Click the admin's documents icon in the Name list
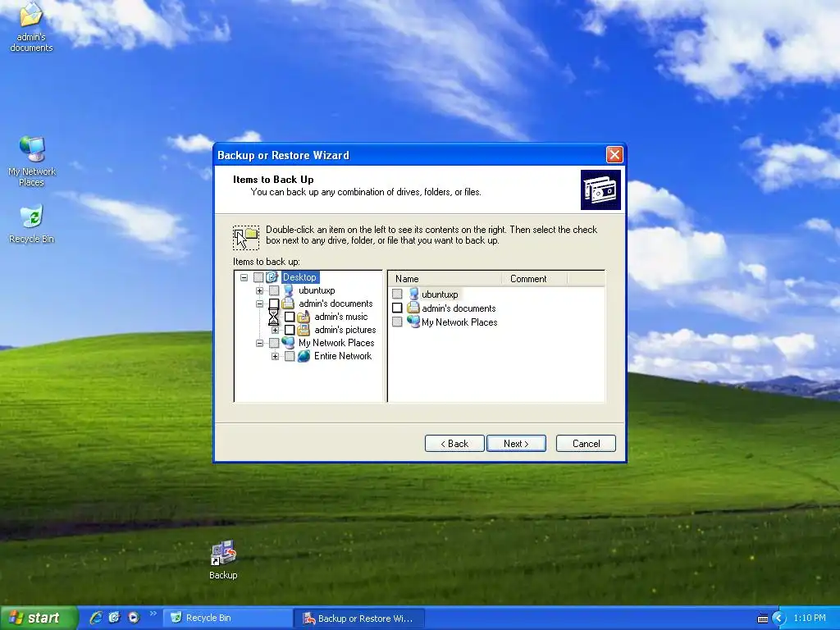Viewport: 840px width, 630px height. pos(413,308)
